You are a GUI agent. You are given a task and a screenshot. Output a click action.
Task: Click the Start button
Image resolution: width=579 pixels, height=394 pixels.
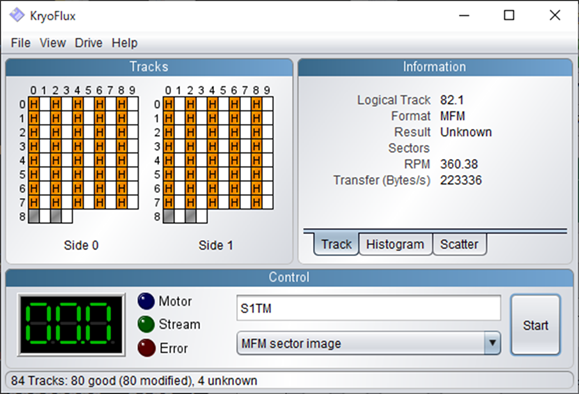[x=535, y=325]
